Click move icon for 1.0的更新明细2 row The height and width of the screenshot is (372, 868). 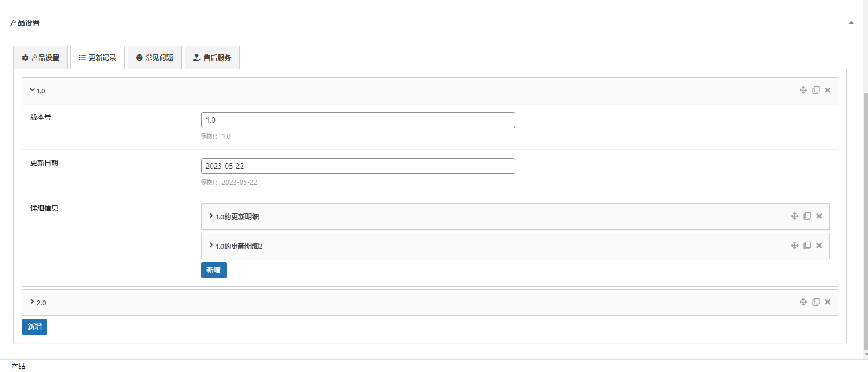point(794,246)
